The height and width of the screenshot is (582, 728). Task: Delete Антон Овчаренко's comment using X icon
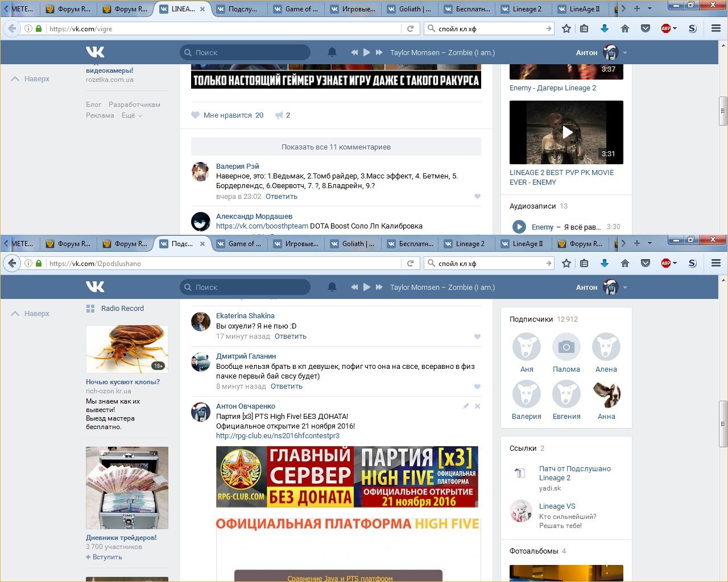point(477,406)
